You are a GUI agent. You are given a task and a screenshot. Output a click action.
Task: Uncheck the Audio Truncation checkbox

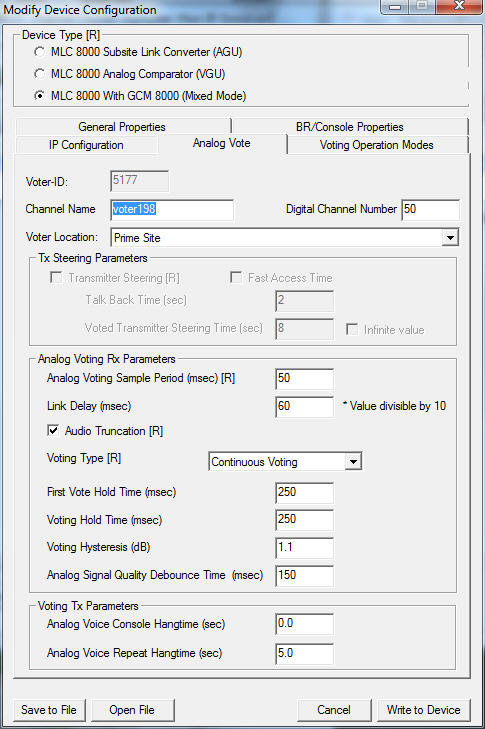[53, 431]
